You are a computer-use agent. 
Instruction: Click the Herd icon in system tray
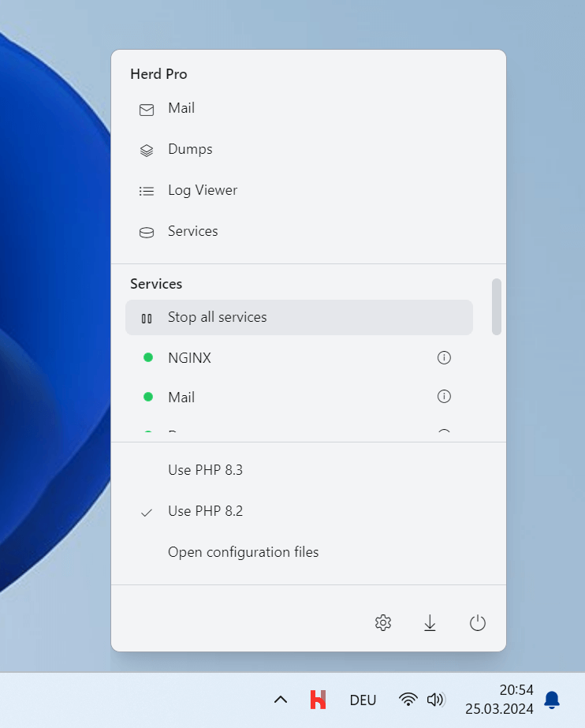pos(318,700)
